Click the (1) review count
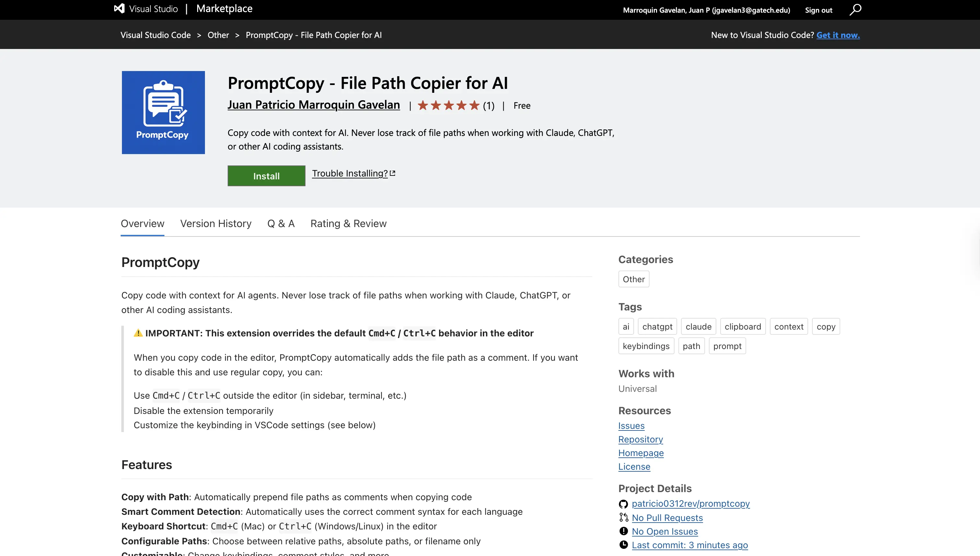 [489, 106]
